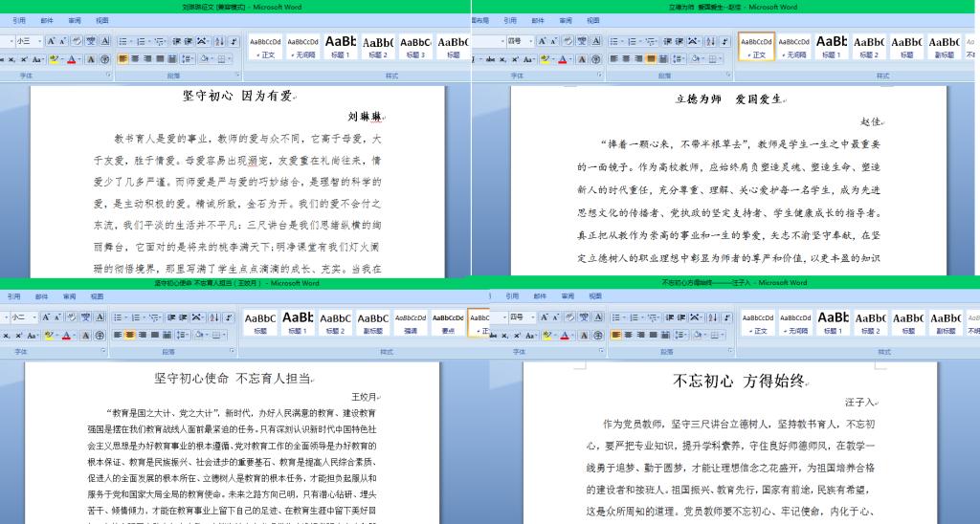Screen dimensions: 980x524
Task: Click Show paragraph marks icon in top-right window
Action: 724,41
